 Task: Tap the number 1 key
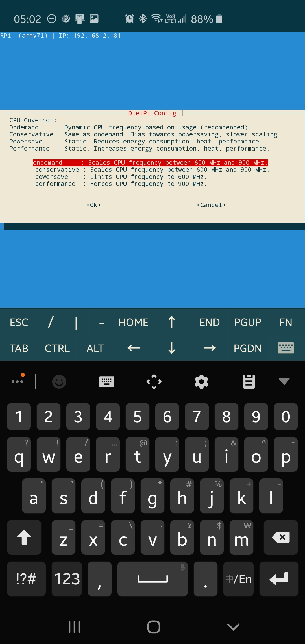[19, 417]
